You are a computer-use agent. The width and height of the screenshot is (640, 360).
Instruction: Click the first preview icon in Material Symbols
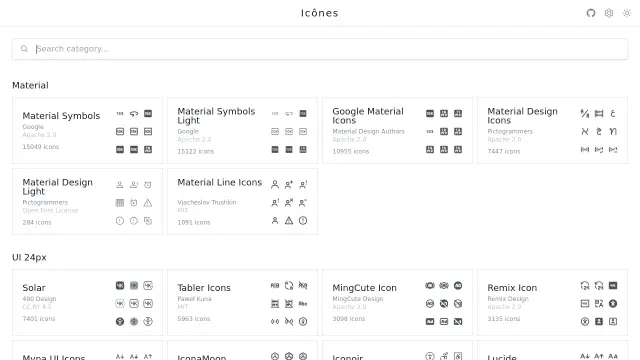pos(120,113)
